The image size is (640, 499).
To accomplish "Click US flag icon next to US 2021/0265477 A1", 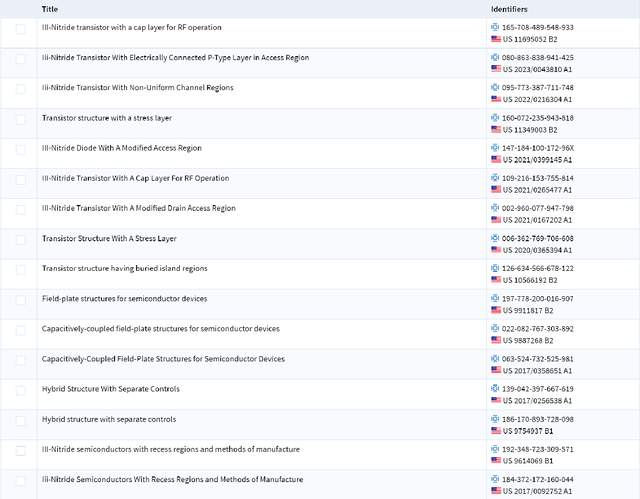I will point(496,189).
